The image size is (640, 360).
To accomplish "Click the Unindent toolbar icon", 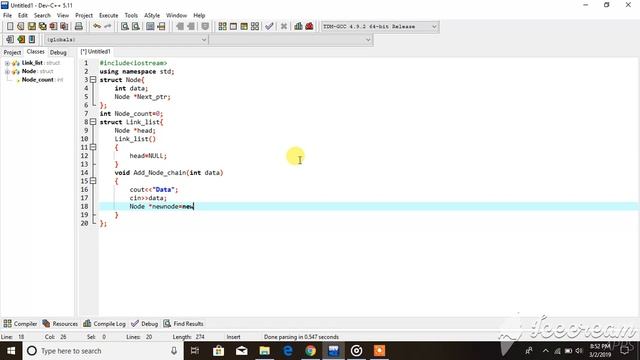I will point(191,27).
